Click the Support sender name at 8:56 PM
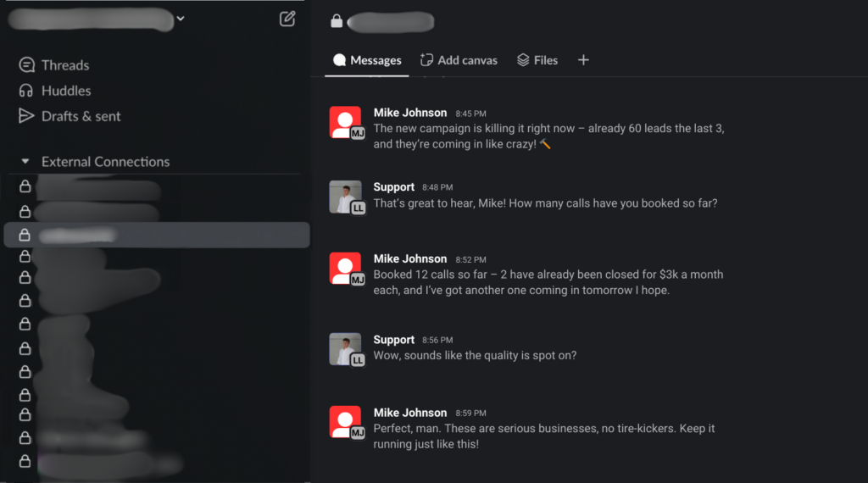 393,339
